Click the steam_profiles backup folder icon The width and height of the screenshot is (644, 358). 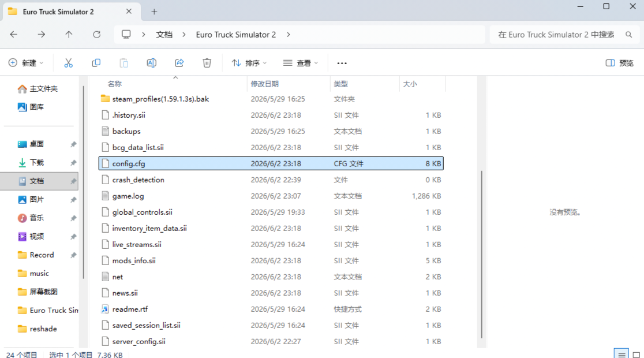(x=106, y=99)
